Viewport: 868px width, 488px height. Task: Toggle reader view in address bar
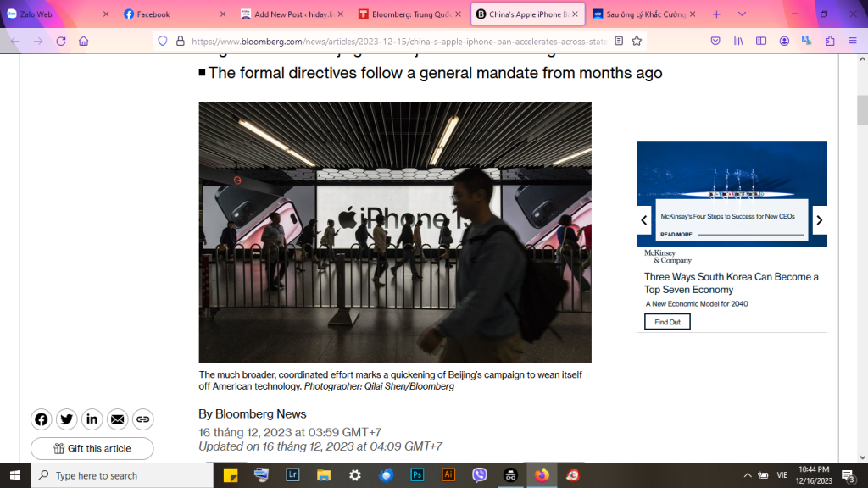pyautogui.click(x=619, y=41)
